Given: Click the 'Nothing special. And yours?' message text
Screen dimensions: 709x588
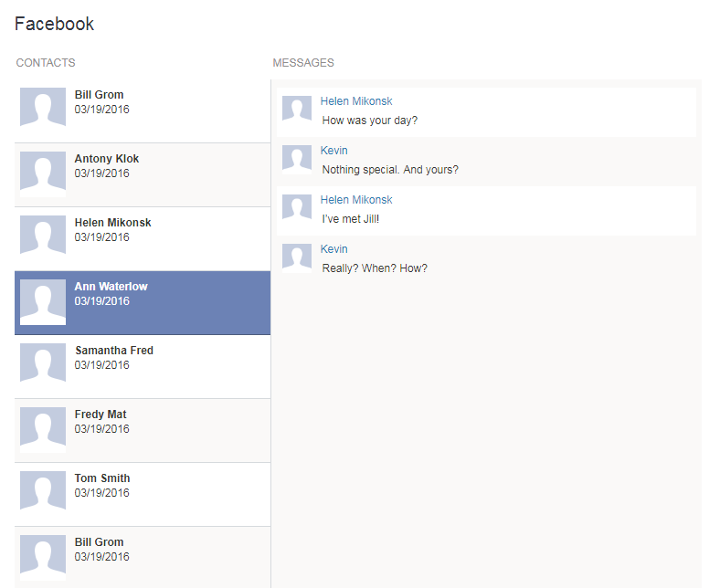Looking at the screenshot, I should (x=390, y=170).
